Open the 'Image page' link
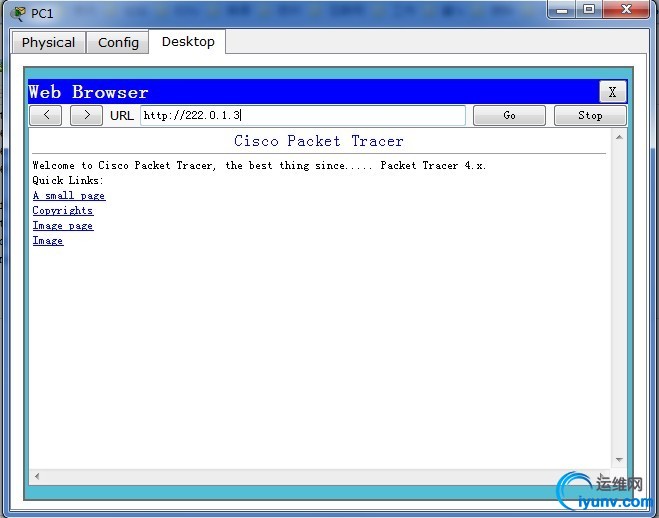659x518 pixels. click(x=63, y=226)
